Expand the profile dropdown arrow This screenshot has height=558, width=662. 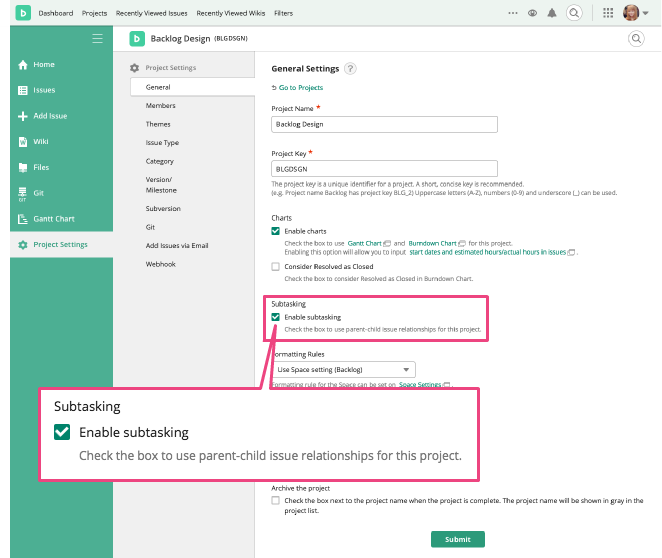[x=646, y=13]
